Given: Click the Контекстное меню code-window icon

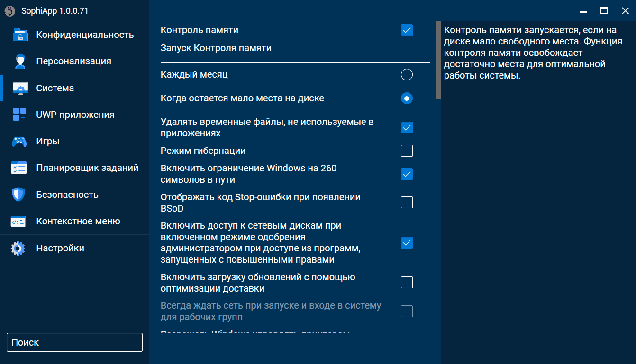Looking at the screenshot, I should pos(18,222).
